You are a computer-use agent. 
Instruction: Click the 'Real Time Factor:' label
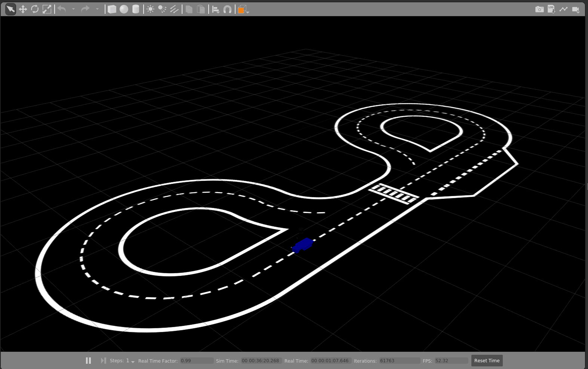[x=158, y=361]
